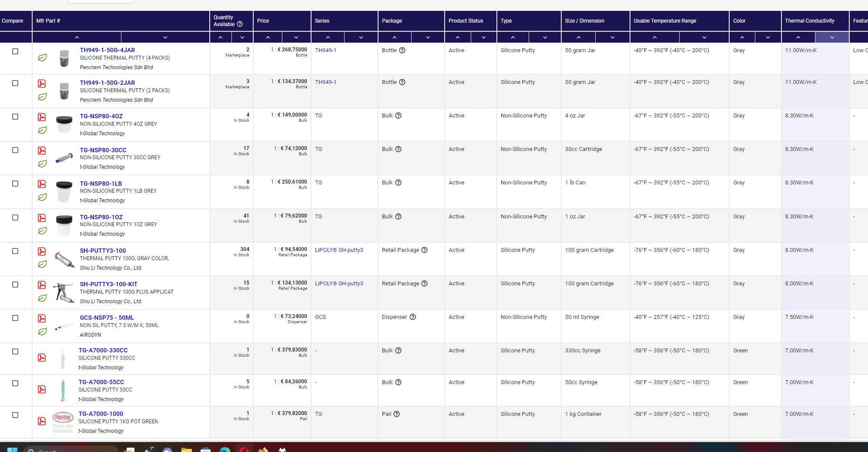Viewport: 868px width, 452px height.
Task: Open datasheet PDF for GCS-NSP75 - 50ML
Action: pyautogui.click(x=42, y=318)
